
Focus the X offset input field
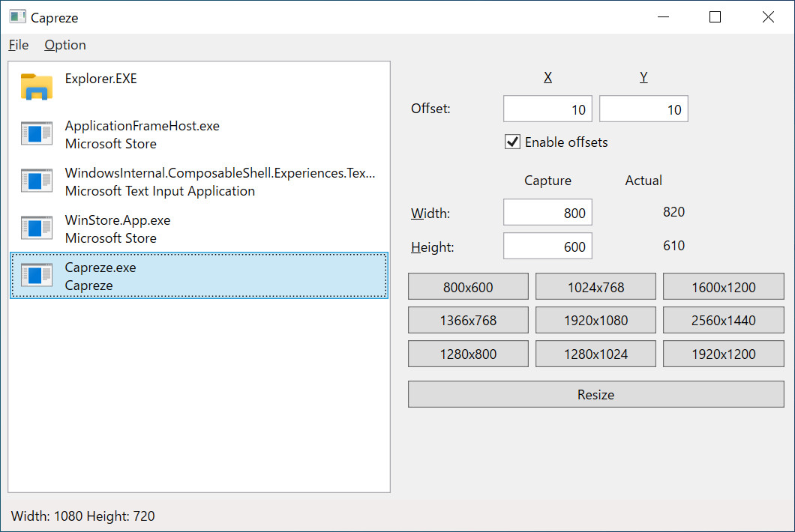(x=547, y=109)
